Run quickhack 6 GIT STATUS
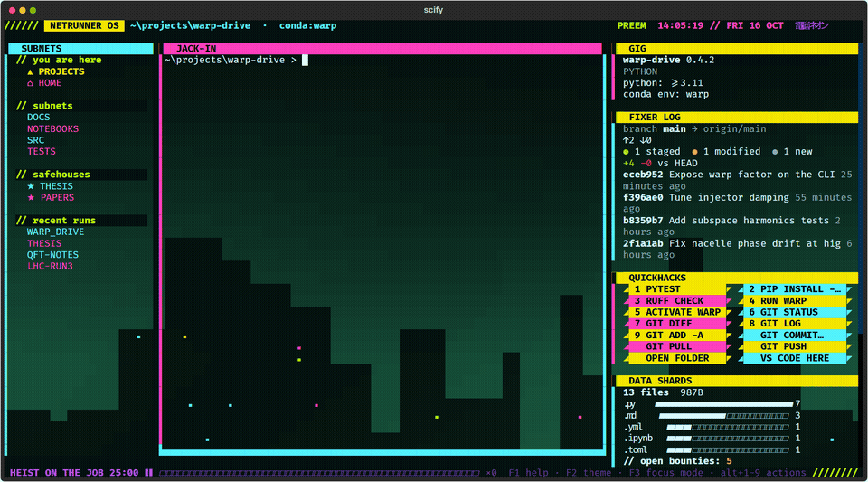 coord(795,312)
